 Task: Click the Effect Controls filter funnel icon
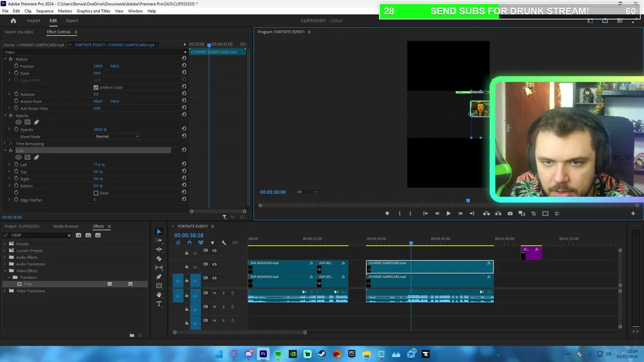point(224,217)
